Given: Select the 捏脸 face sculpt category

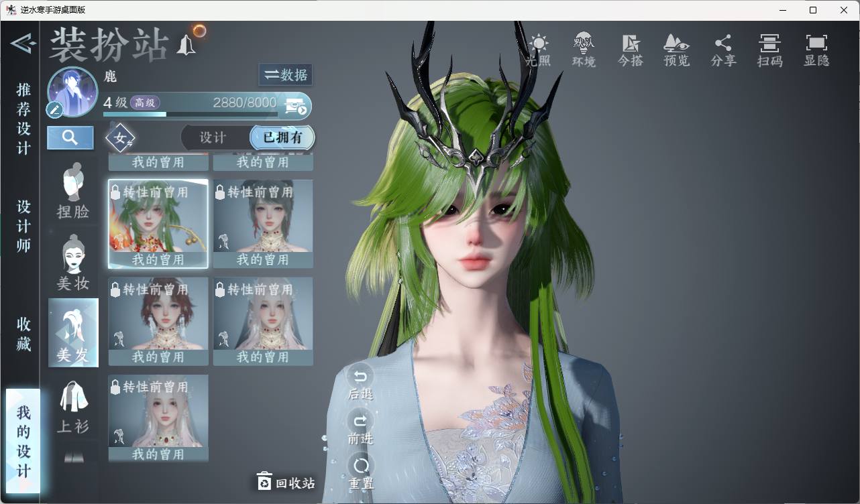Looking at the screenshot, I should pos(73,190).
